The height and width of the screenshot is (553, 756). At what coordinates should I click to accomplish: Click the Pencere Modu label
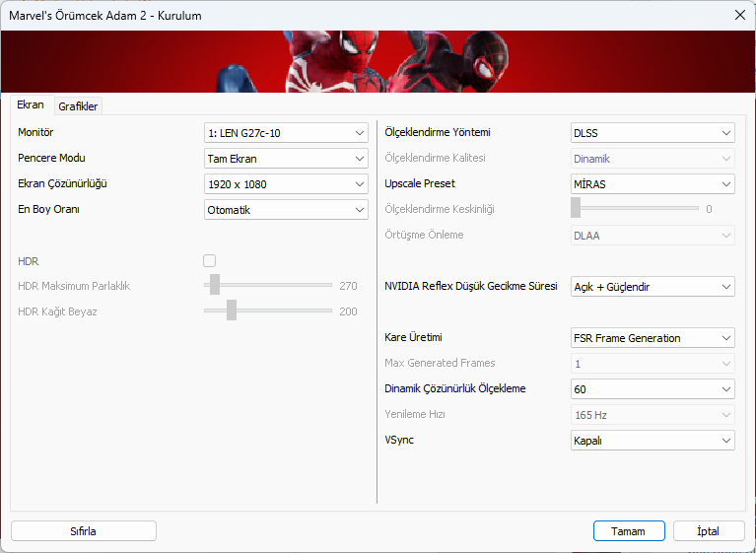(x=51, y=158)
